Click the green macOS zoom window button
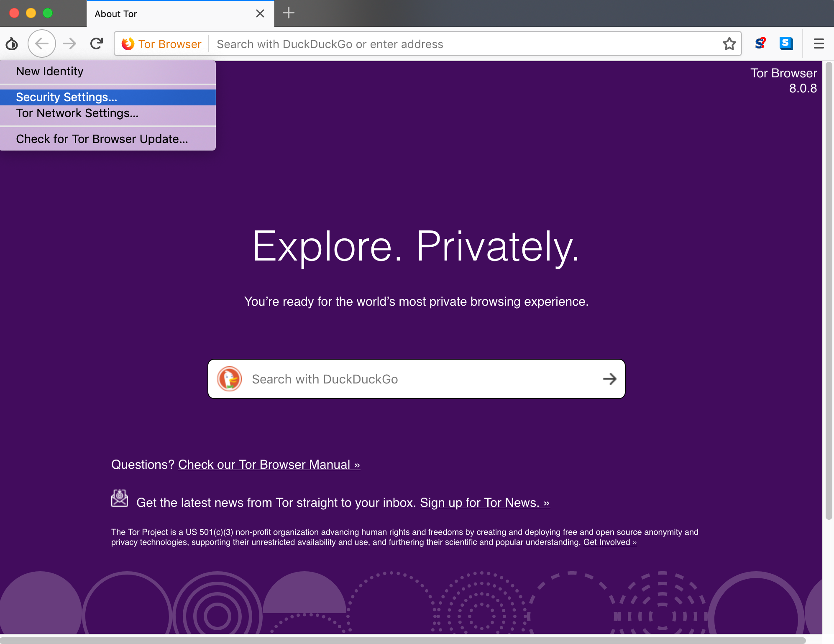 pyautogui.click(x=48, y=13)
